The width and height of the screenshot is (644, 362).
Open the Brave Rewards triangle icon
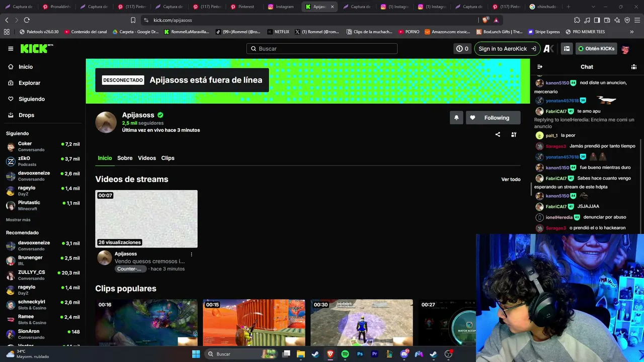pos(496,20)
